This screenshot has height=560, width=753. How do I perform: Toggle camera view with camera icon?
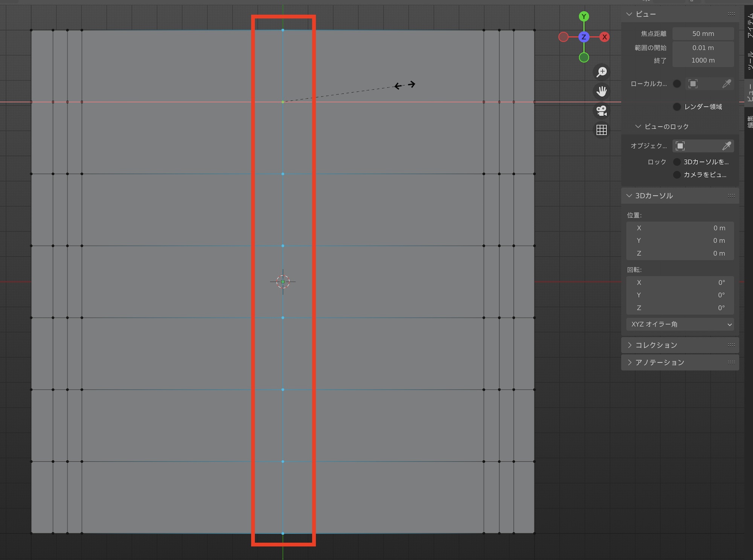[602, 111]
